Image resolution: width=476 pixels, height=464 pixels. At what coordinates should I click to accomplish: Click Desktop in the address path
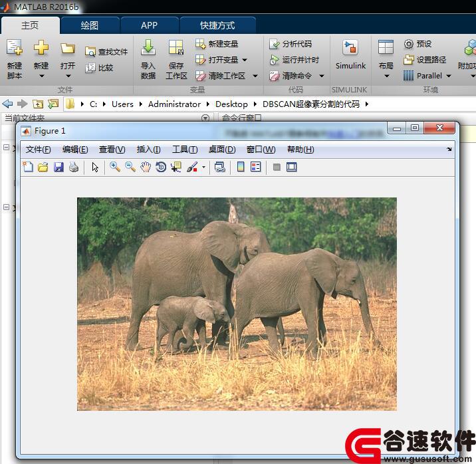231,104
